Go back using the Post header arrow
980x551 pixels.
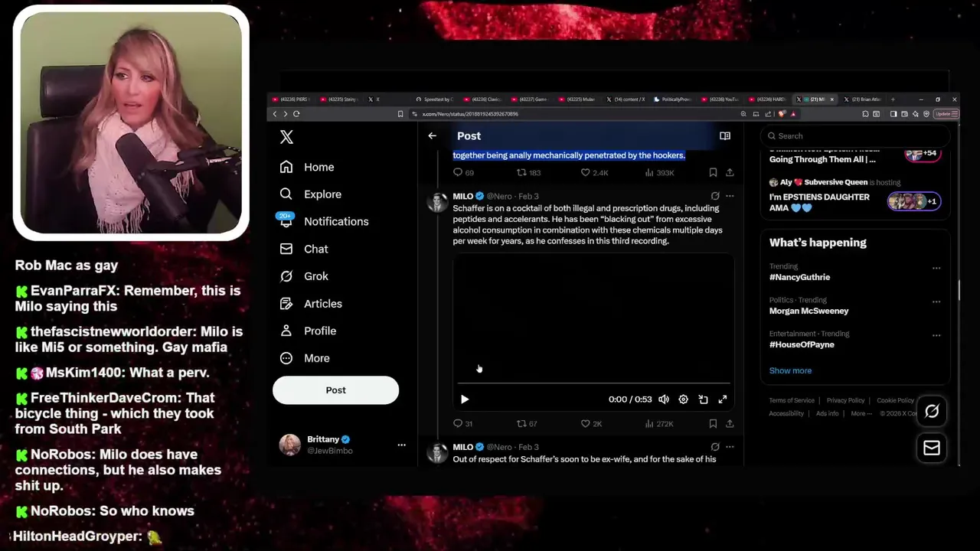click(433, 135)
